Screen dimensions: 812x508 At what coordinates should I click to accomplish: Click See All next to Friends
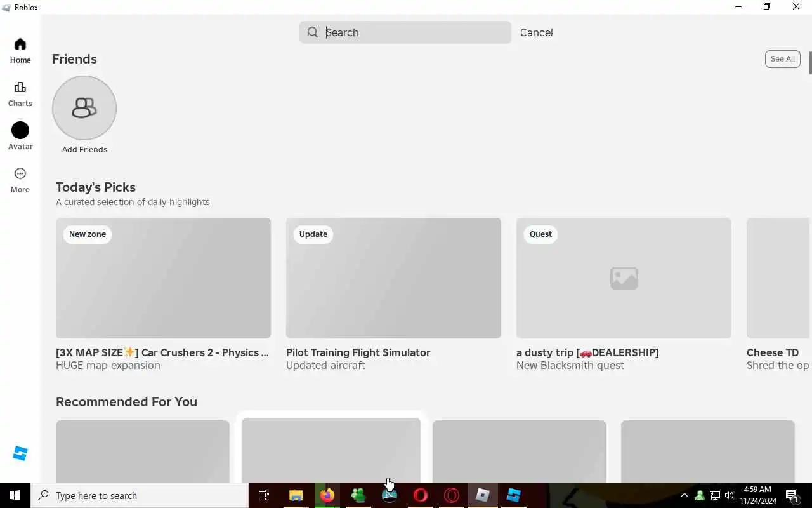tap(782, 59)
